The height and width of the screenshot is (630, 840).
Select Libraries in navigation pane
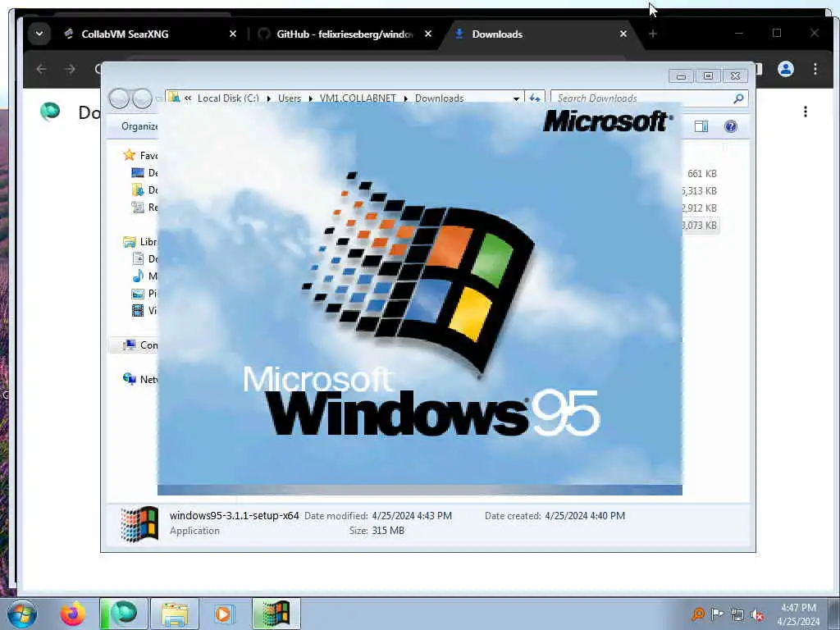139,242
